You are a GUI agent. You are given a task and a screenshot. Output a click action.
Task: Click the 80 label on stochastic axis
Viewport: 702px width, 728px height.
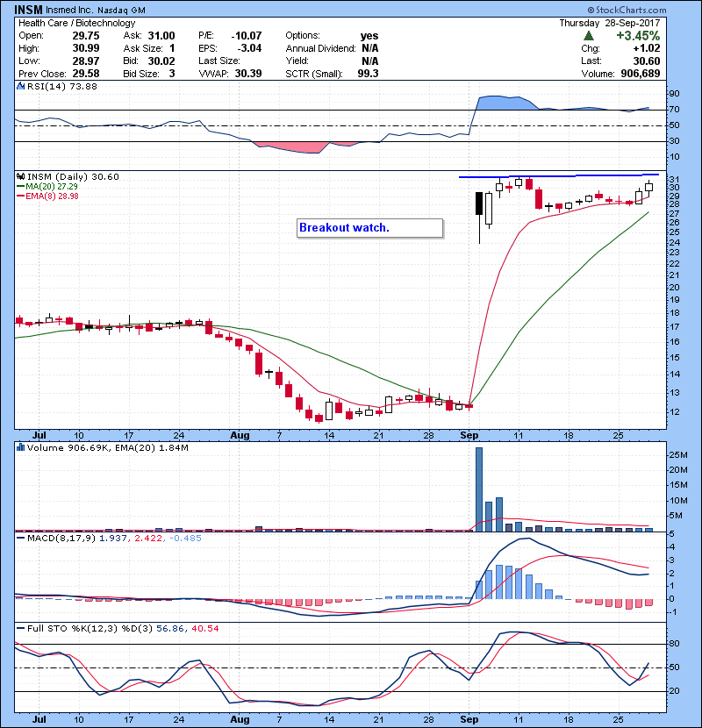click(674, 644)
